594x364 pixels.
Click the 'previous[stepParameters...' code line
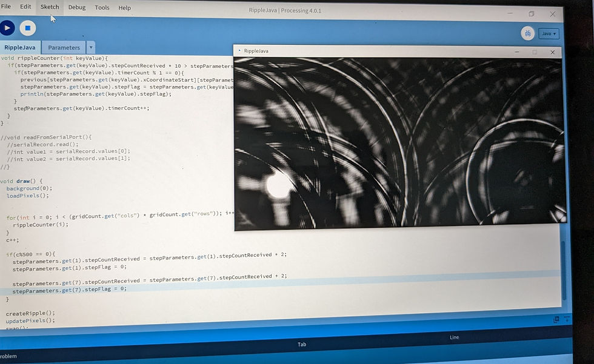point(127,80)
